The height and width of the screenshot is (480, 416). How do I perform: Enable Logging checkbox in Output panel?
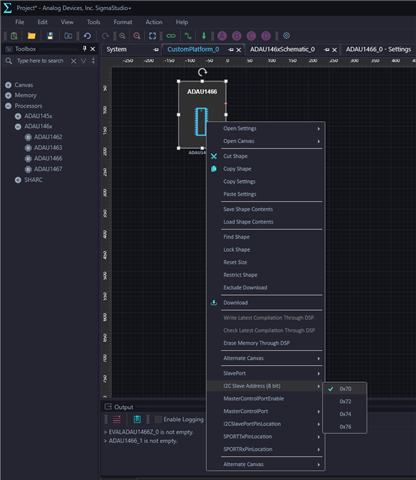tap(158, 419)
